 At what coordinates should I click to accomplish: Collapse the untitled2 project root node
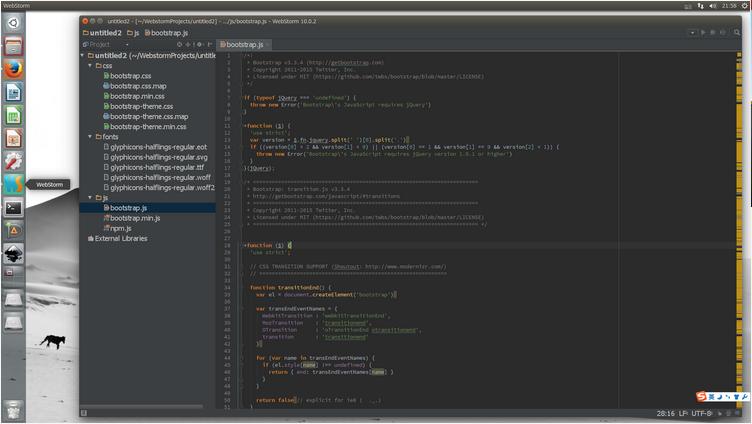click(x=83, y=56)
